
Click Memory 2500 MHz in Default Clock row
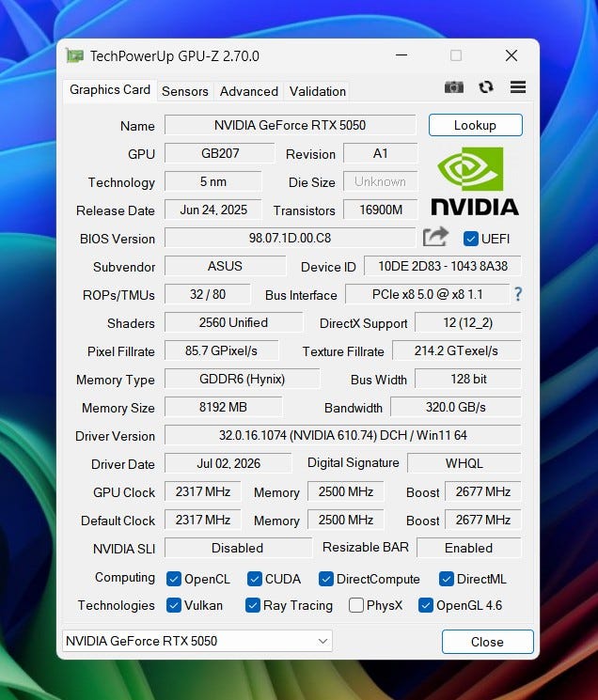tap(346, 520)
